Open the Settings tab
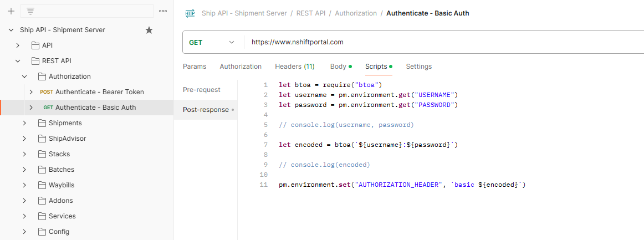 [418, 67]
